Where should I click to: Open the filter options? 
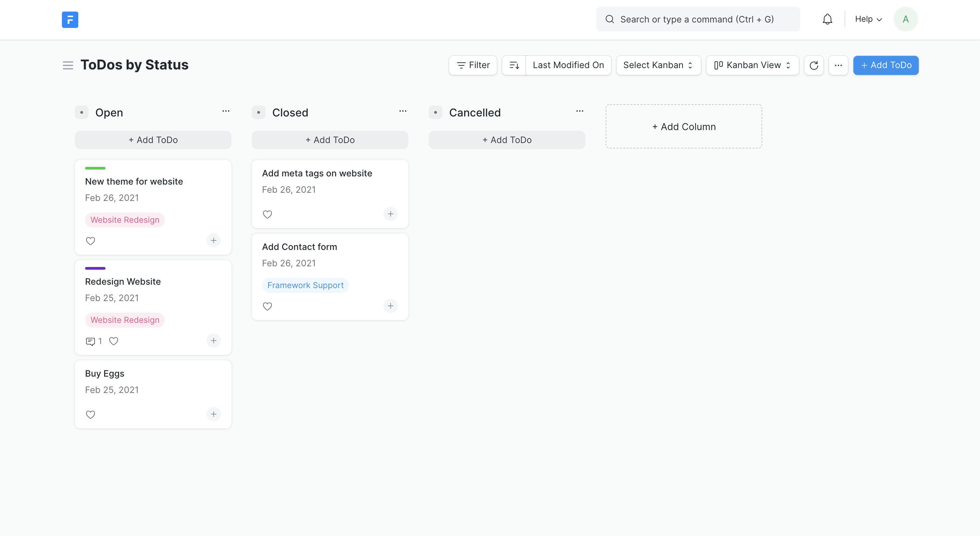pos(473,65)
